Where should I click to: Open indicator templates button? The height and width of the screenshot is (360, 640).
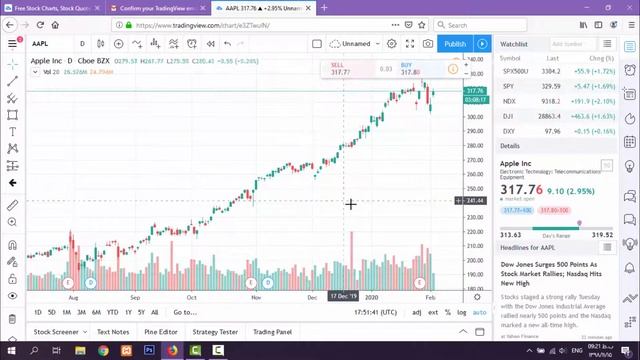coord(173,44)
